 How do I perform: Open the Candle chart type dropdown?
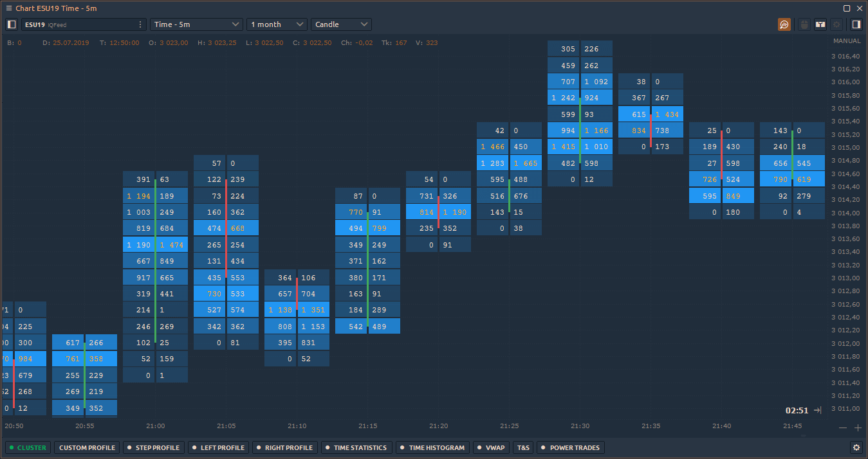pyautogui.click(x=341, y=24)
